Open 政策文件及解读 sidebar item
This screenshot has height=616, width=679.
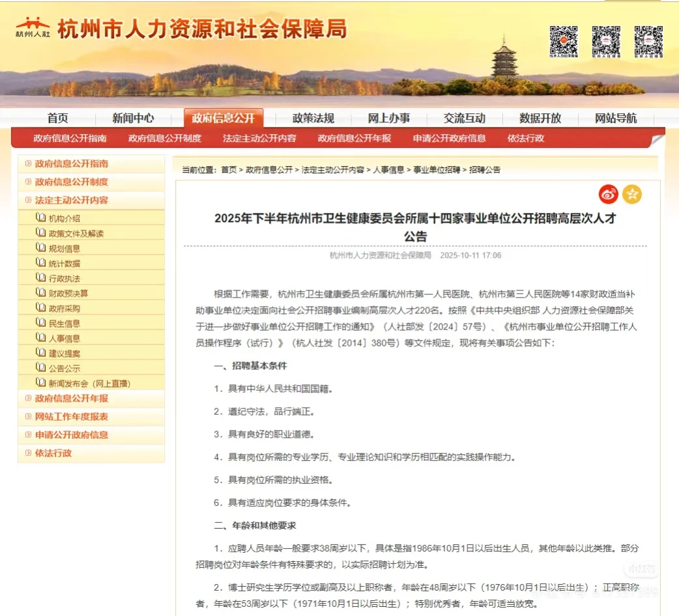point(76,234)
